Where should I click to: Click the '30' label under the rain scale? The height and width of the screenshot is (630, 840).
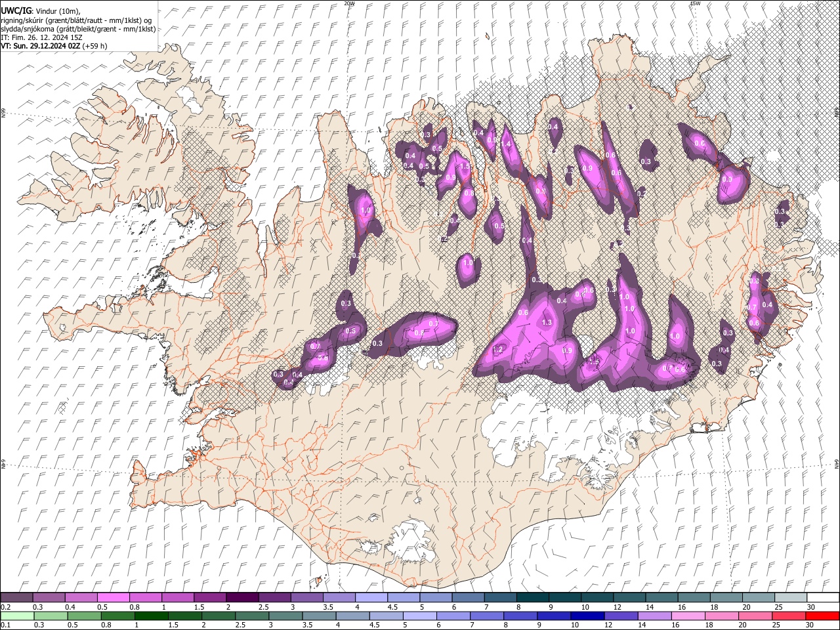(x=810, y=625)
